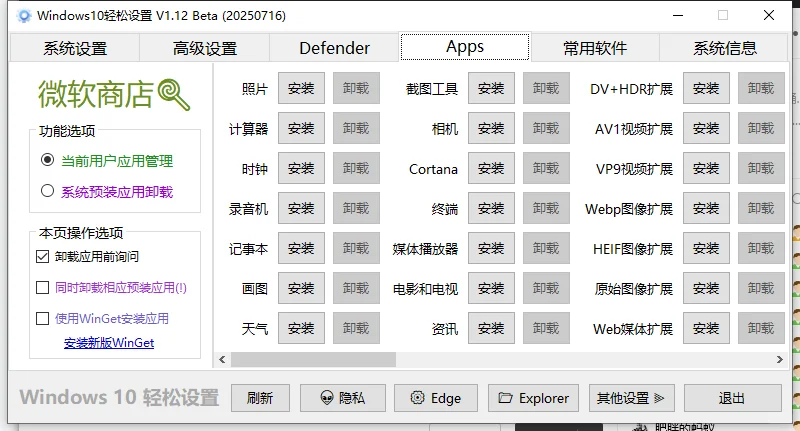This screenshot has height=431, width=800.
Task: Switch to the 系统设置 tab
Action: [x=75, y=48]
